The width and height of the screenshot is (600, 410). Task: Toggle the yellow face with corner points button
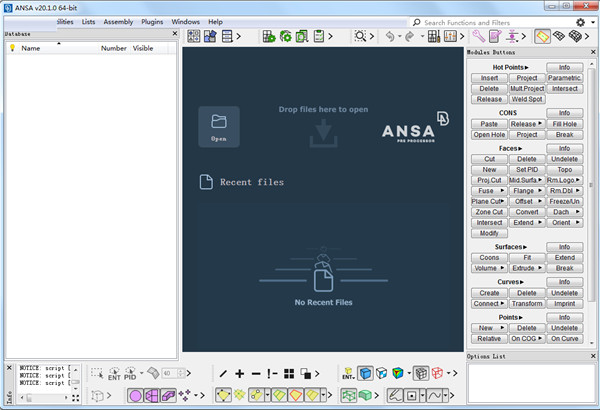point(223,395)
